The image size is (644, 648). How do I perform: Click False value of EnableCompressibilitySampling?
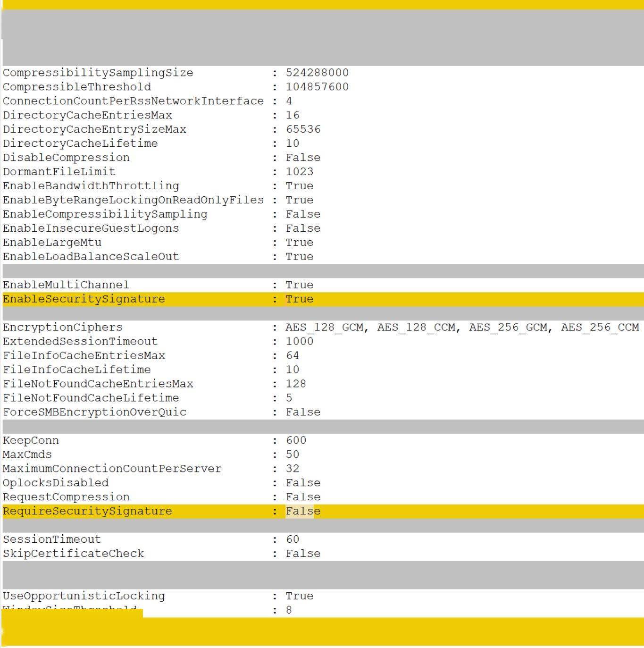(x=303, y=214)
